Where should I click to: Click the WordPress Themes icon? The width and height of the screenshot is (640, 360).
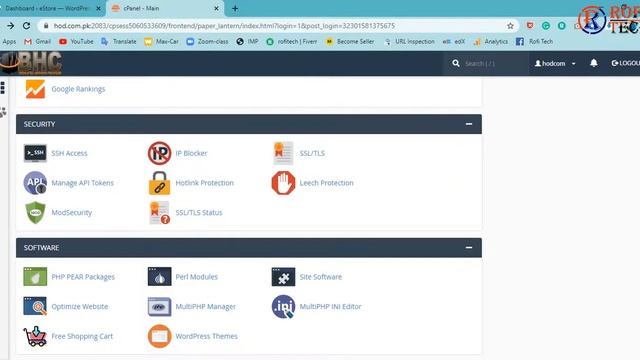[159, 336]
